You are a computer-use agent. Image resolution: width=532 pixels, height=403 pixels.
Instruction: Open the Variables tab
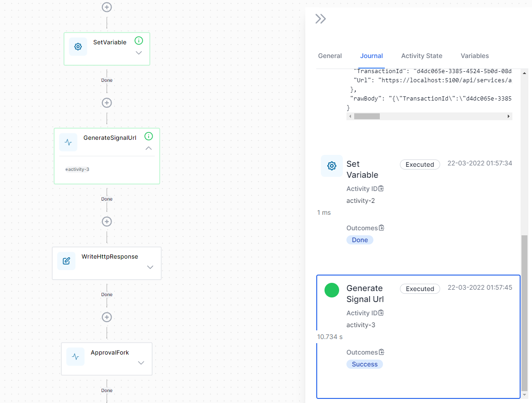pyautogui.click(x=474, y=56)
